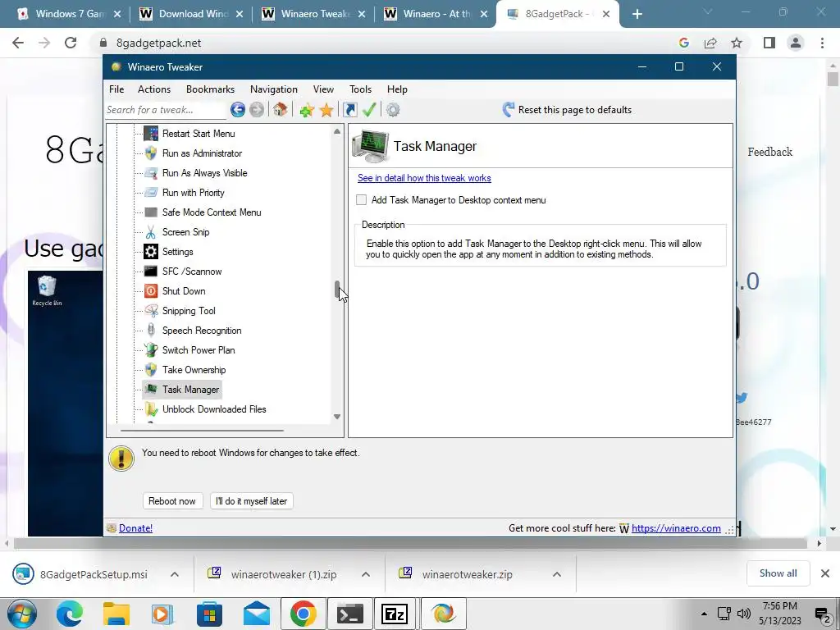840x630 pixels.
Task: Reload the 8gadgetpack.net page
Action: click(71, 43)
